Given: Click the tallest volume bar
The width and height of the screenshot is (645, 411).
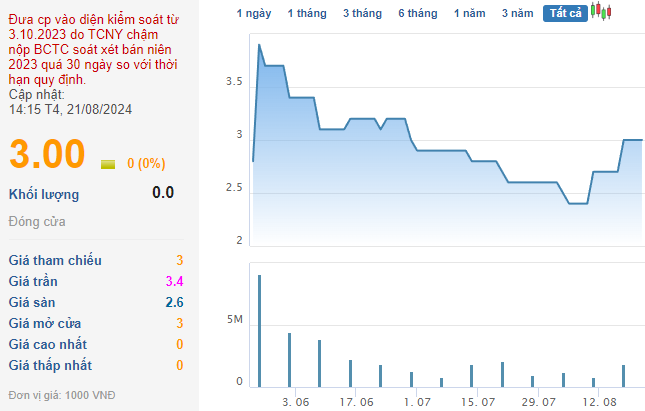Looking at the screenshot, I should (260, 330).
